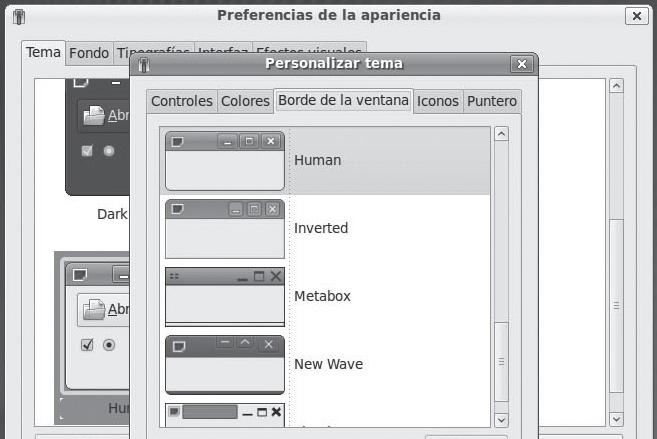Switch to the Controles tab
This screenshot has height=439, width=657.
click(x=182, y=101)
